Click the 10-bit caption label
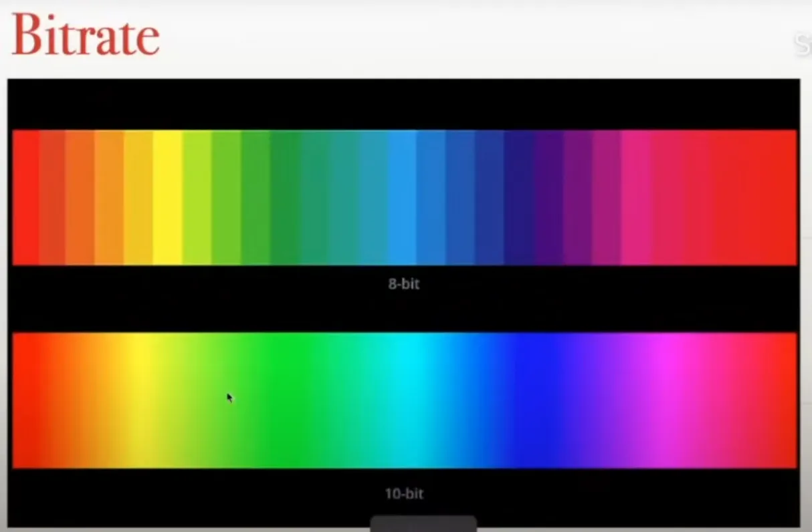The image size is (812, 532). pyautogui.click(x=403, y=494)
